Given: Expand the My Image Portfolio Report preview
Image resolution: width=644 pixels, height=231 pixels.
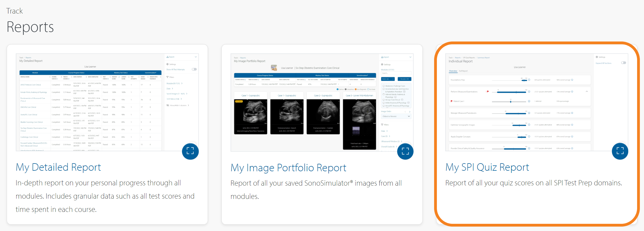Looking at the screenshot, I should (x=405, y=151).
